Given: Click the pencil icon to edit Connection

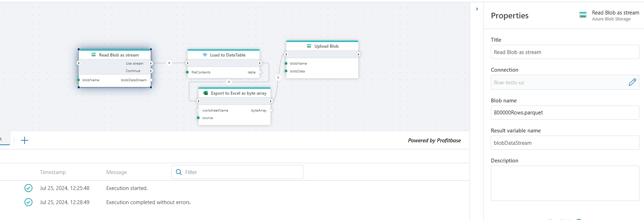Looking at the screenshot, I should click(x=632, y=82).
